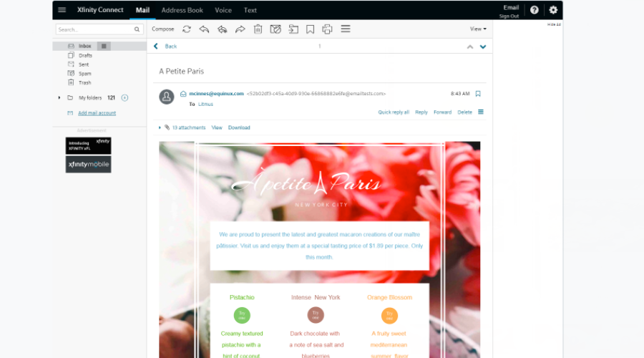This screenshot has height=358, width=644.
Task: Move message with the folder move icon
Action: [x=293, y=29]
